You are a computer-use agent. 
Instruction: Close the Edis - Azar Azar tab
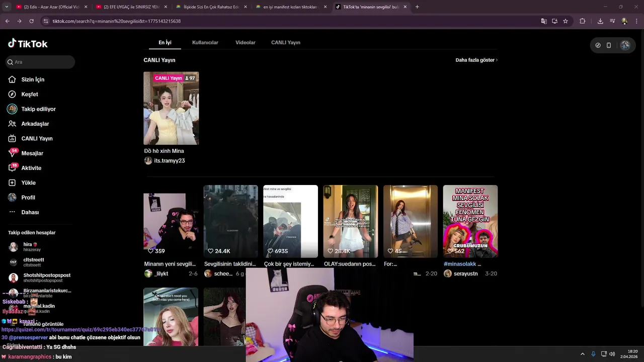pos(86,7)
